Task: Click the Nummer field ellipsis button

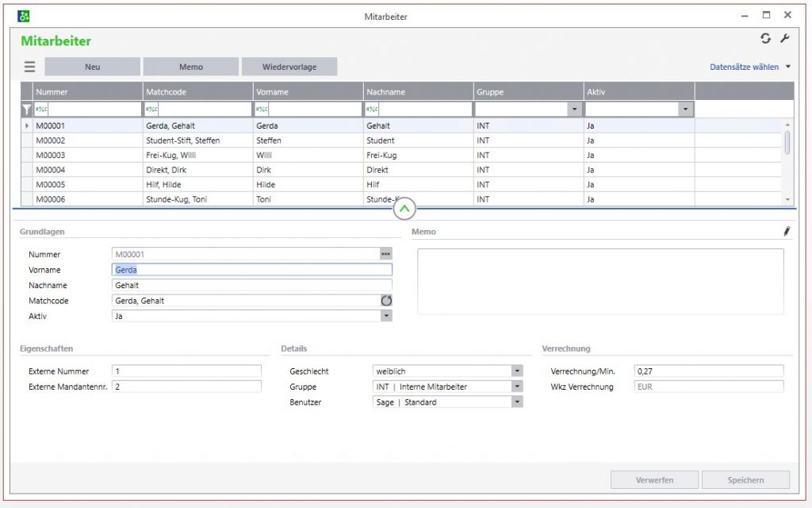Action: click(386, 254)
